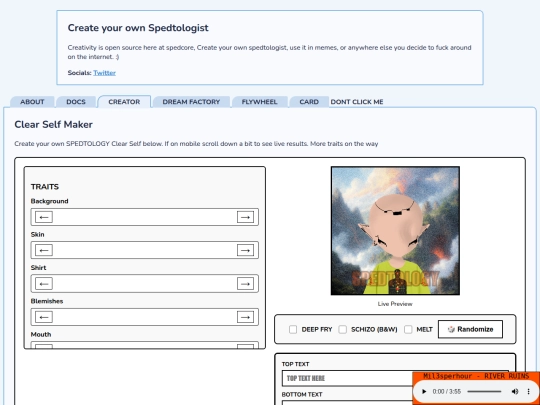The image size is (540, 405).
Task: Click the Mil3sperhour - RIVER RUINS title
Action: click(476, 376)
